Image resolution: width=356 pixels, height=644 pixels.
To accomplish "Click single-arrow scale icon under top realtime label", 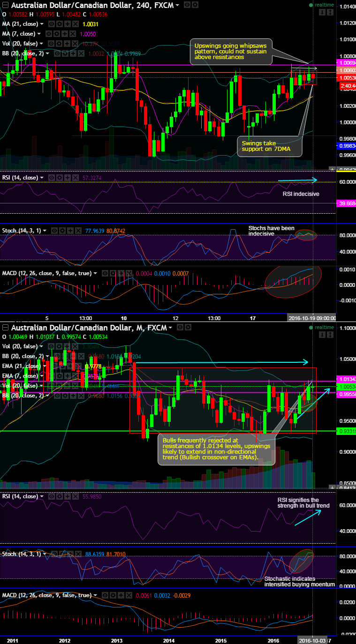I will [322, 12].
